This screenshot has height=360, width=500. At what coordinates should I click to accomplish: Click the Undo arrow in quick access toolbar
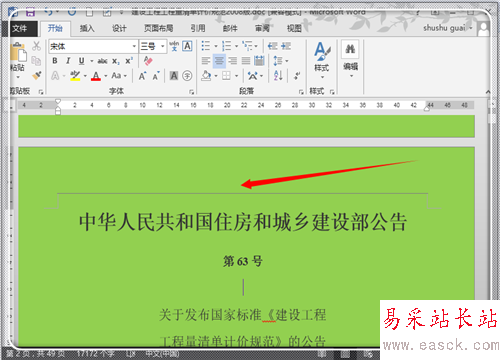tap(49, 12)
